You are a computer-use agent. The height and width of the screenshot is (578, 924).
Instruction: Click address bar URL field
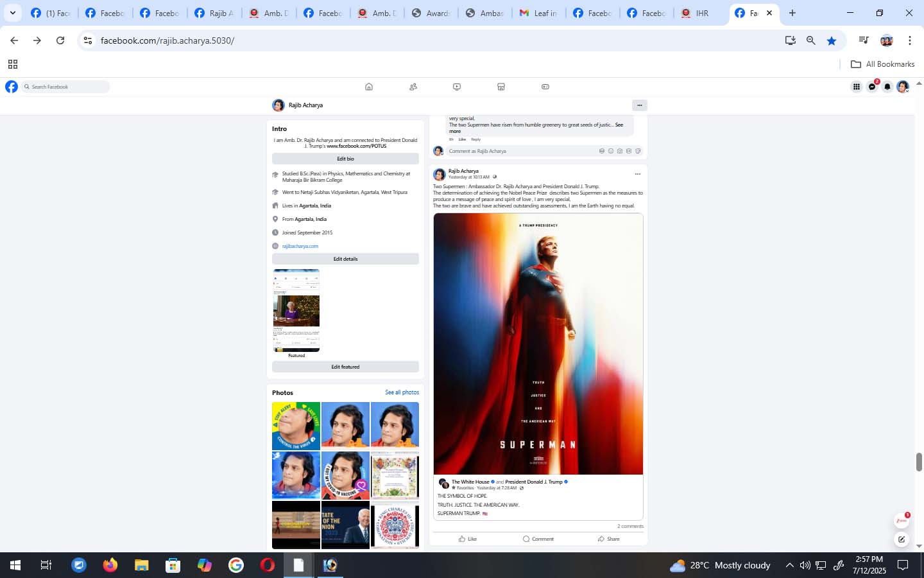click(436, 40)
